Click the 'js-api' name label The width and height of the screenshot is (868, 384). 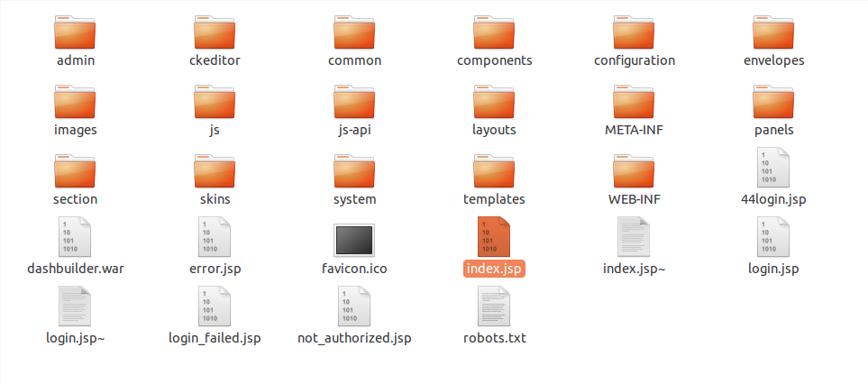tap(354, 131)
